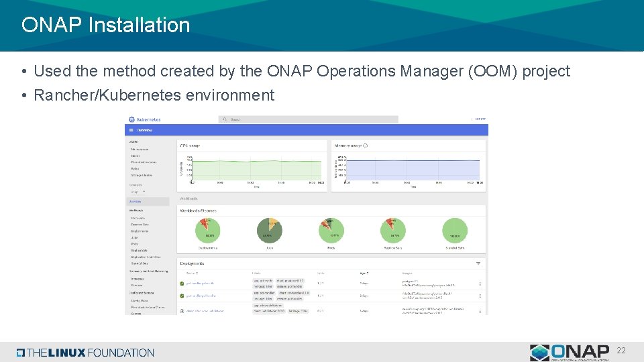Click the Workloads sidebar section heading
This screenshot has width=644, height=362.
tap(136, 210)
